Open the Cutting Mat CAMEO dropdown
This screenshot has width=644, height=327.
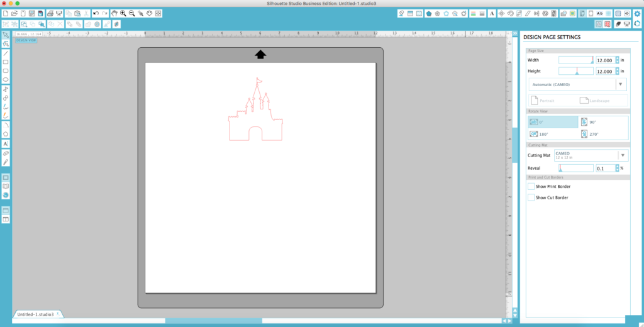(x=591, y=155)
